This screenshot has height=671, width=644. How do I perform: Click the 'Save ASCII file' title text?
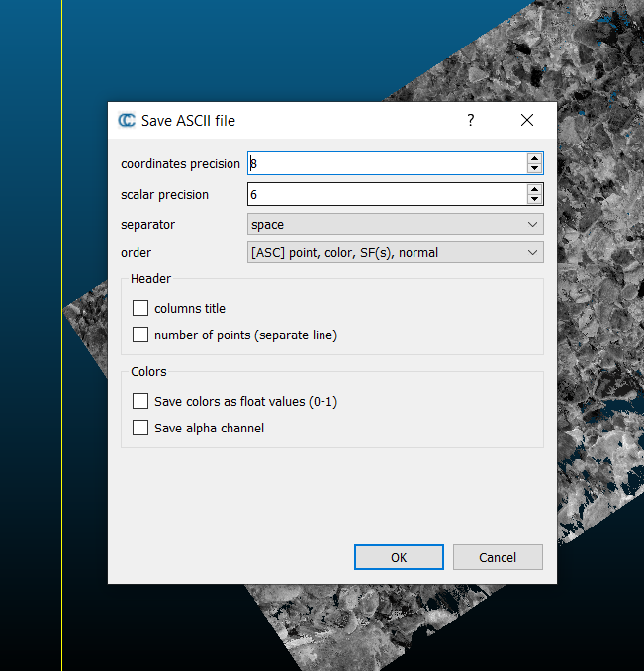(x=188, y=121)
